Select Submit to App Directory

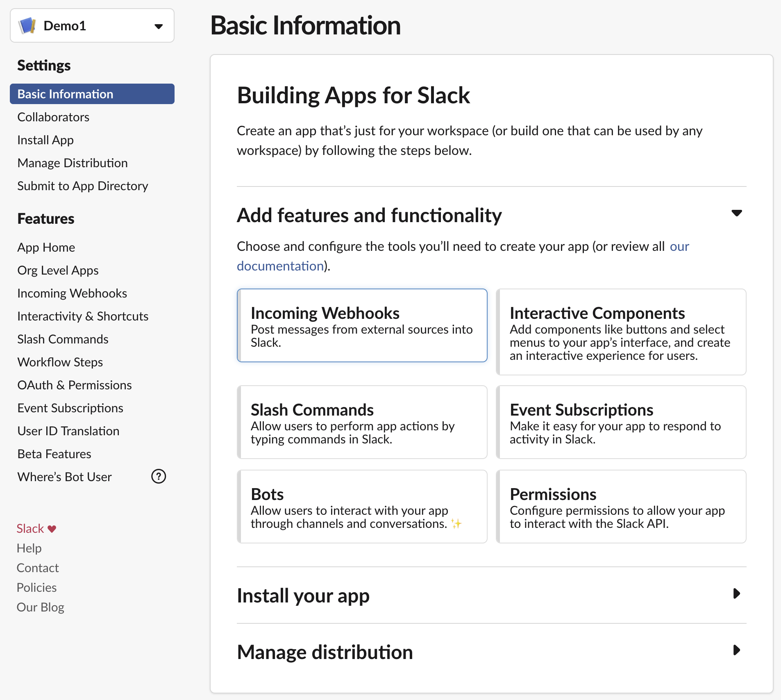(83, 186)
